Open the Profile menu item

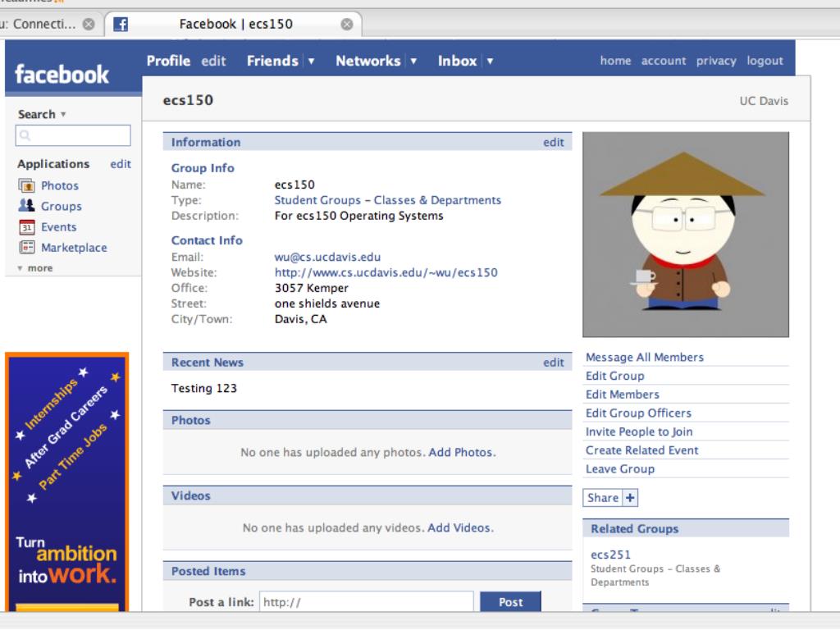[x=168, y=61]
